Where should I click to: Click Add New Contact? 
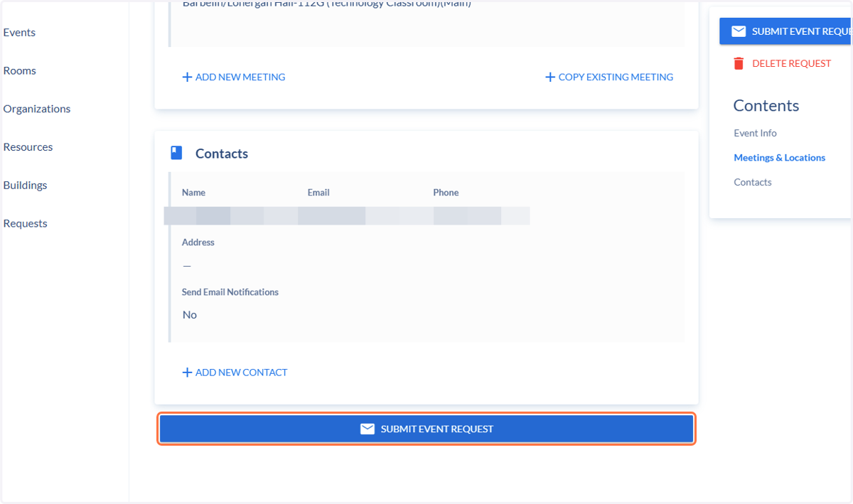(x=235, y=372)
